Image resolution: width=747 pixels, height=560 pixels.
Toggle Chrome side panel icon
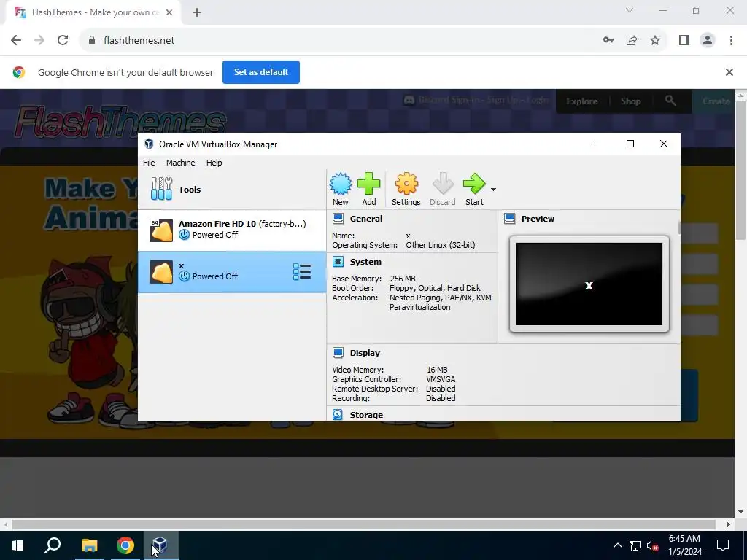coord(684,41)
